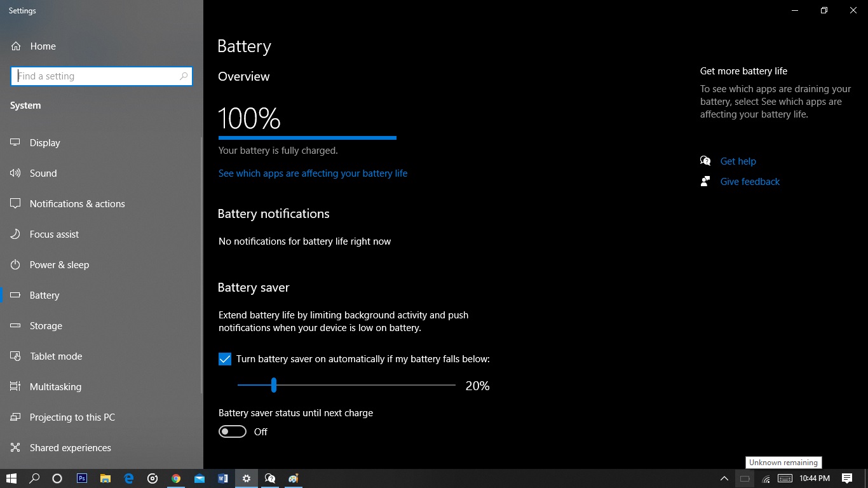Viewport: 868px width, 488px height.
Task: See which apps are affecting battery life
Action: pyautogui.click(x=313, y=173)
